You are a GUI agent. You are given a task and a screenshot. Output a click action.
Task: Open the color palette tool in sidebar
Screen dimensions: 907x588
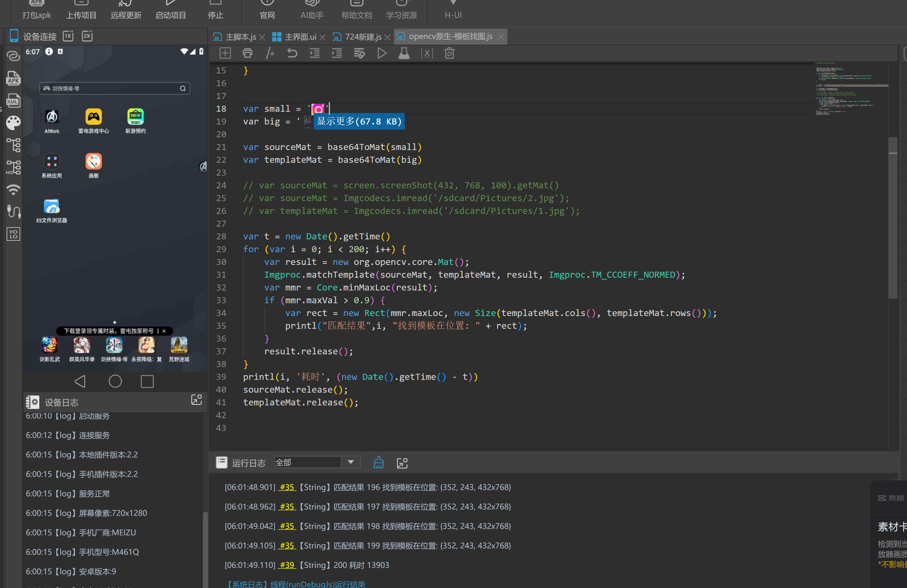(13, 123)
